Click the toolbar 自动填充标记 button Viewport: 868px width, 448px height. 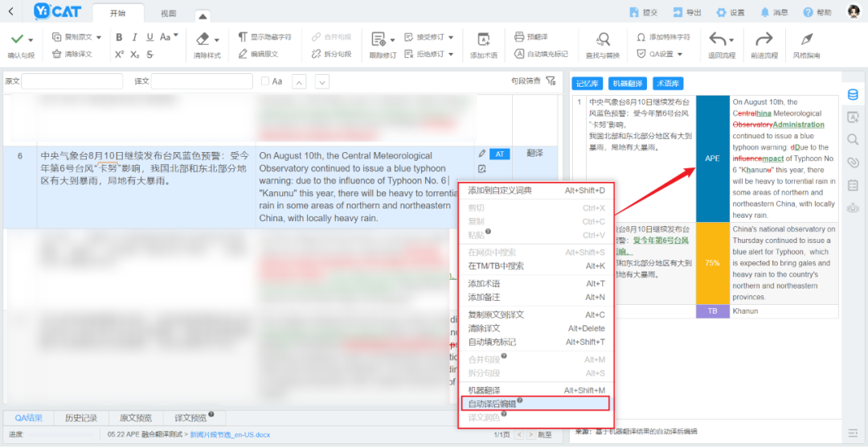[542, 54]
